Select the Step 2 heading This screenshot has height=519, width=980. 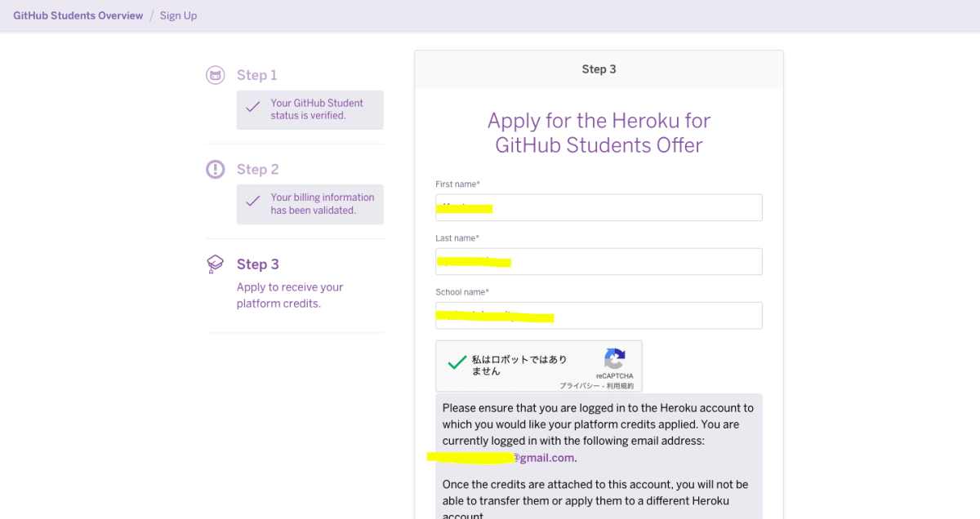[258, 169]
